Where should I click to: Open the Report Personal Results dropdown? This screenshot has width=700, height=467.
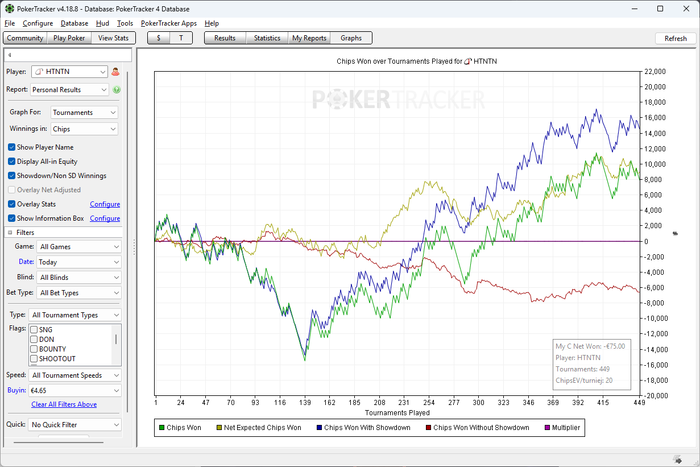tap(69, 90)
